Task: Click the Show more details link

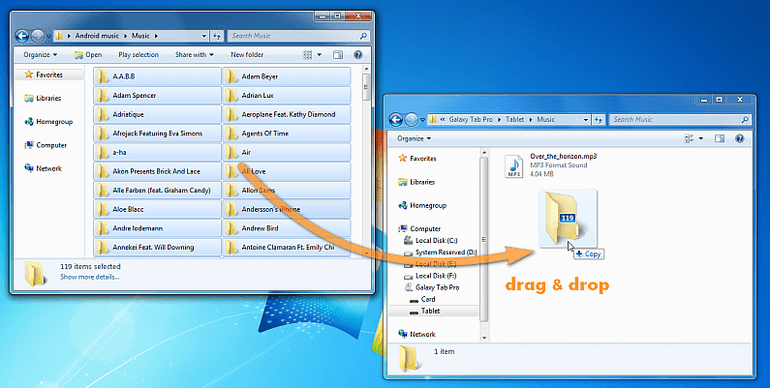Action: click(x=90, y=277)
